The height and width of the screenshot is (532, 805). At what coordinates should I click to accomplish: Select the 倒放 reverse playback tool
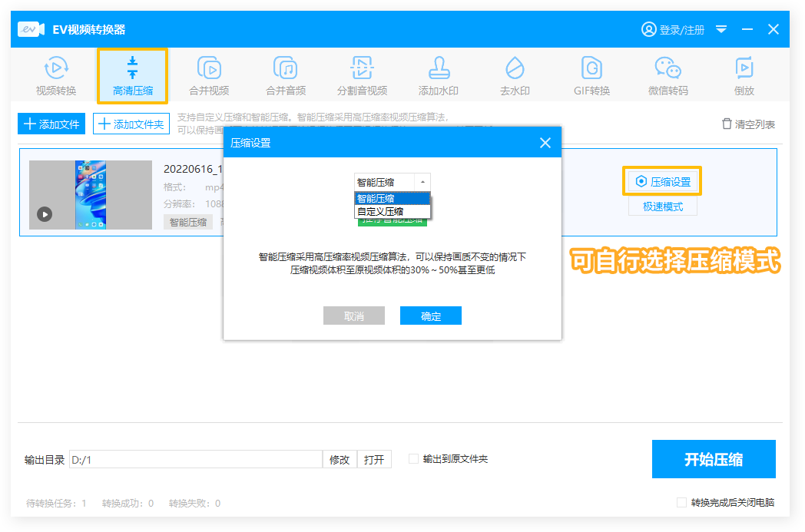point(744,75)
